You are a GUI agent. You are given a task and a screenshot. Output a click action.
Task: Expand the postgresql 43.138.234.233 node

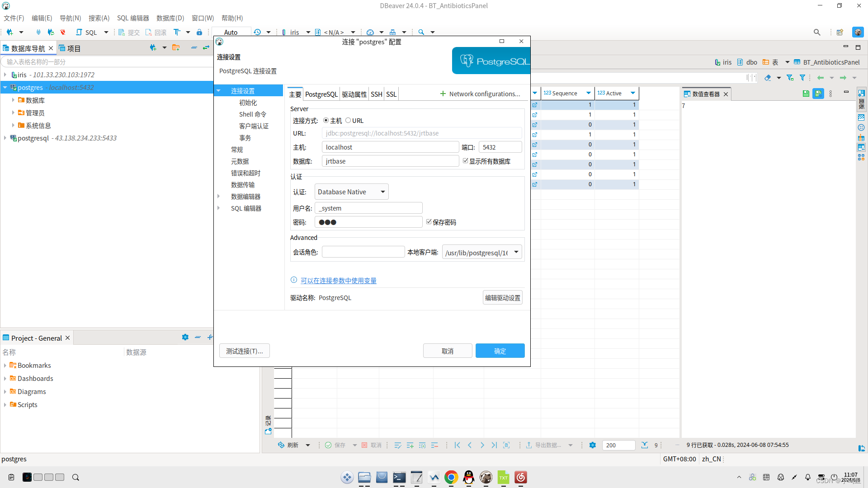click(x=5, y=138)
